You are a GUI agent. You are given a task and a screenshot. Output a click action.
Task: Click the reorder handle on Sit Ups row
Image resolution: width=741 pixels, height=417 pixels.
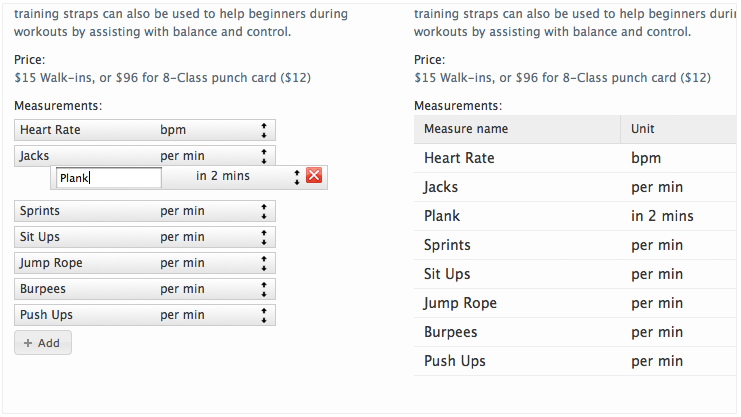point(264,237)
